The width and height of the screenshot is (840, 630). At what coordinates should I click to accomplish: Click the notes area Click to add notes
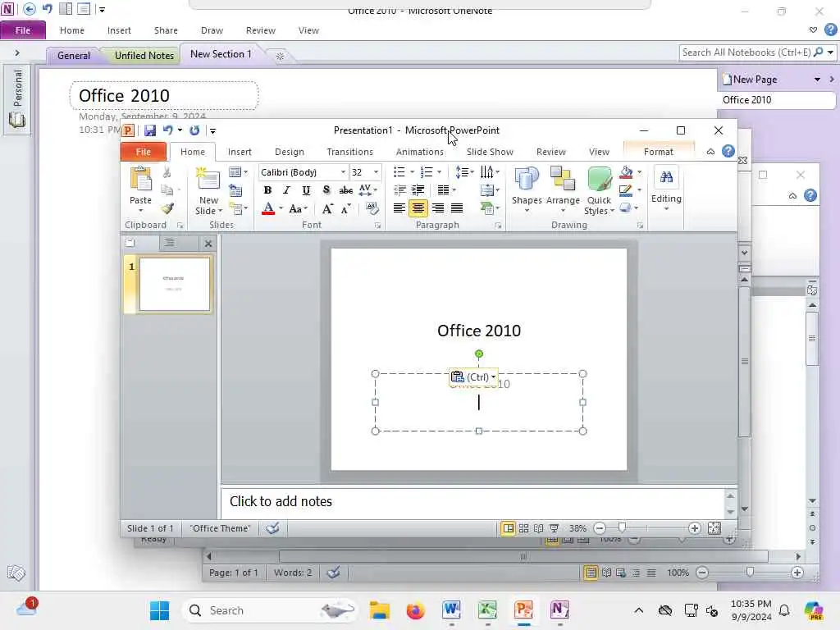click(473, 503)
